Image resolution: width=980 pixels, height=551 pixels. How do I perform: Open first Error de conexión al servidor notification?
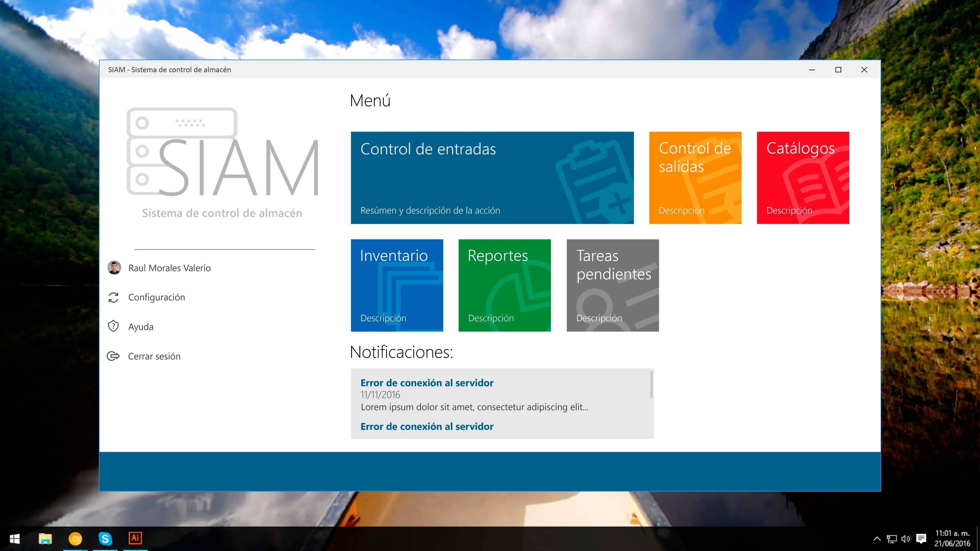(x=427, y=383)
